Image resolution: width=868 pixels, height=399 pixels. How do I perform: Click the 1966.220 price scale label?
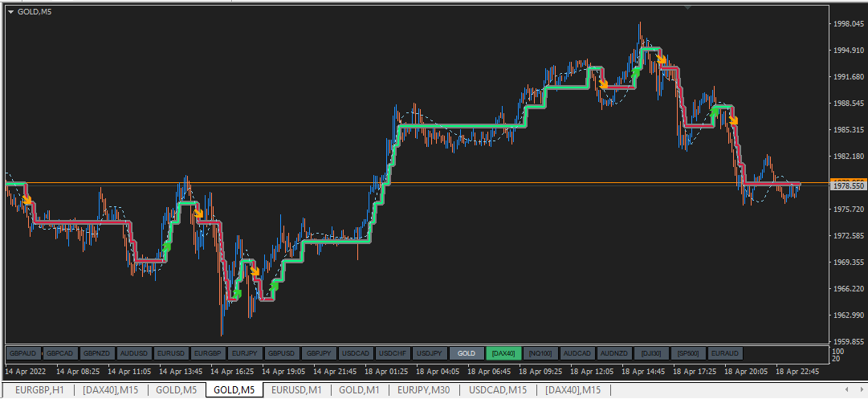point(847,289)
